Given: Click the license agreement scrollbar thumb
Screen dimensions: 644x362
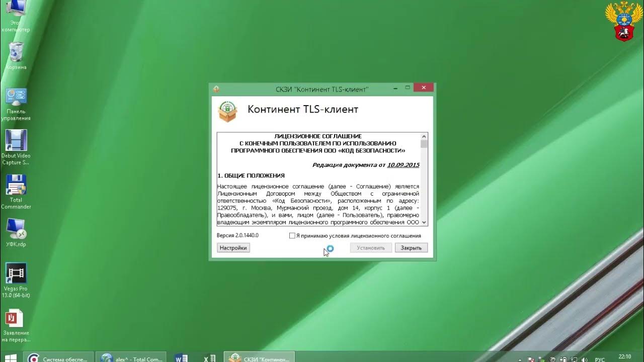Looking at the screenshot, I should pyautogui.click(x=424, y=144).
